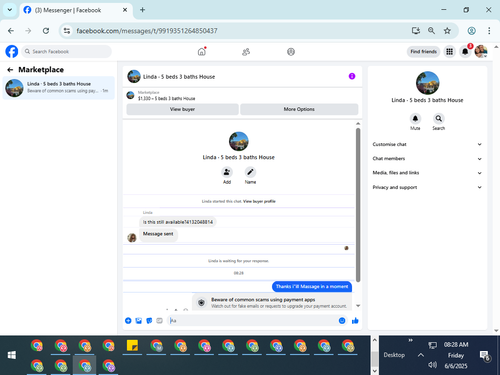The width and height of the screenshot is (500, 375).
Task: Open the Marketplace listing $1,330 link
Action: [x=167, y=98]
